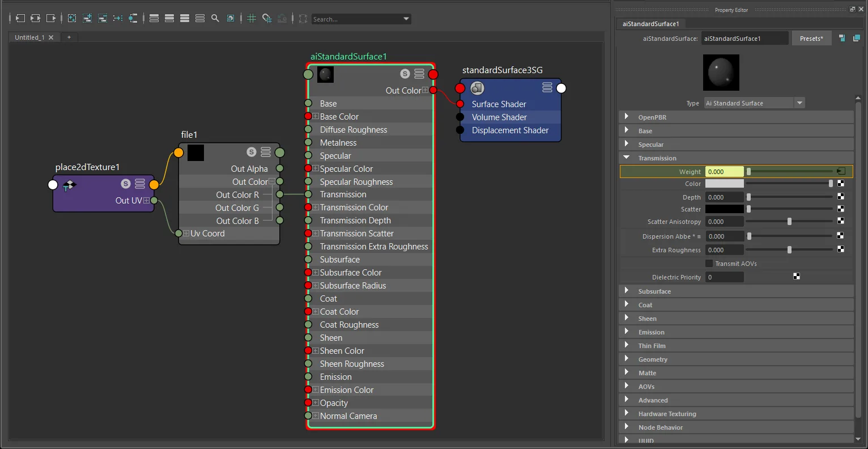
Task: Open the Type dropdown
Action: 754,103
